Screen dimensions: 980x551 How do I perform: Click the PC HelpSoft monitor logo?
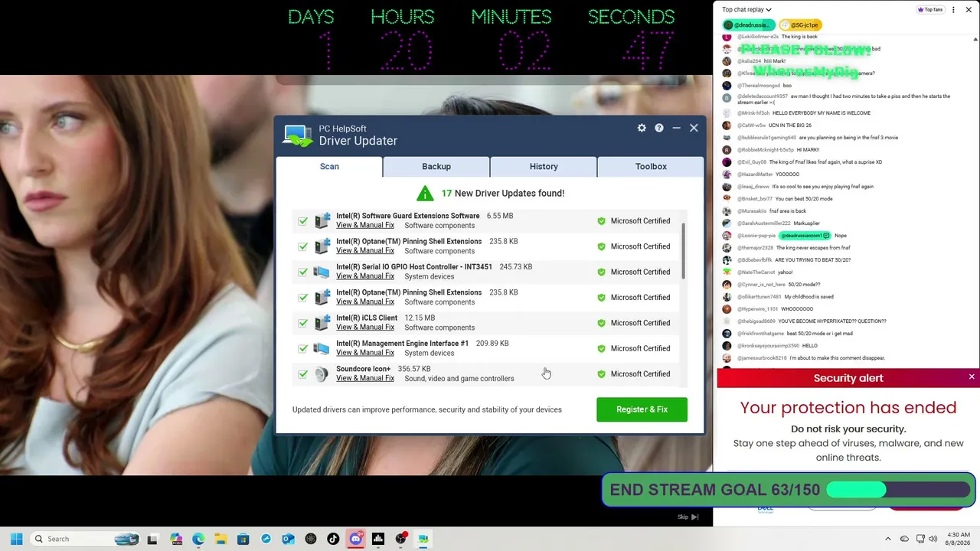click(x=298, y=135)
